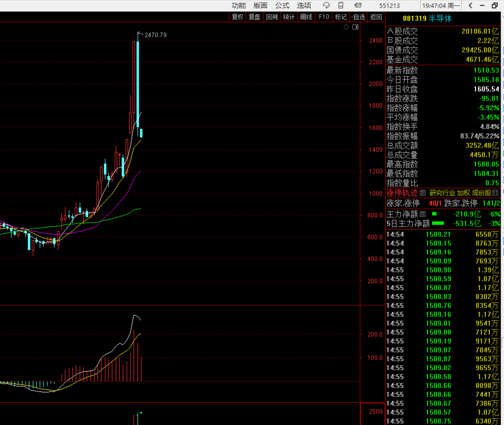Click the mobile phone icon in top bar
This screenshot has width=504, height=425.
(x=341, y=5)
